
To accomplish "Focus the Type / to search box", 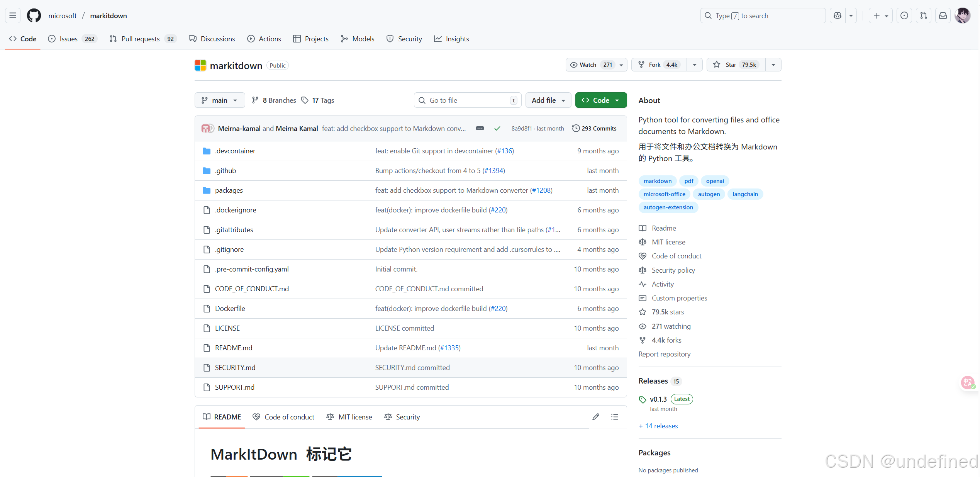I will [763, 15].
